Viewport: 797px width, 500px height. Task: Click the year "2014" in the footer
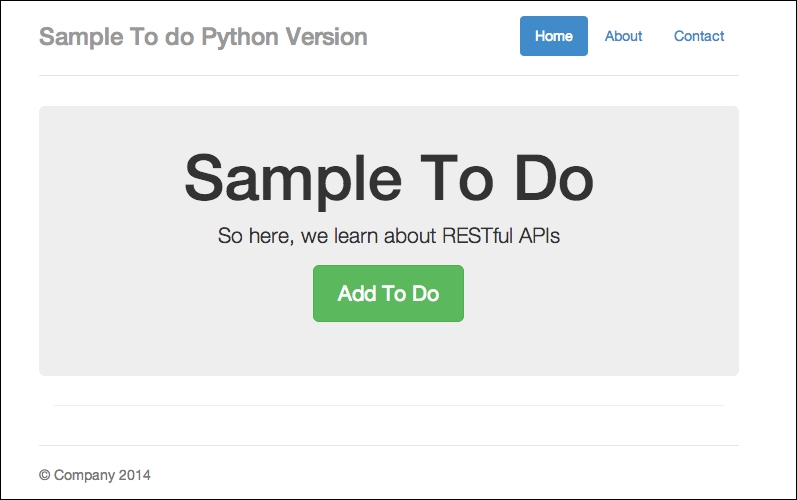[135, 475]
